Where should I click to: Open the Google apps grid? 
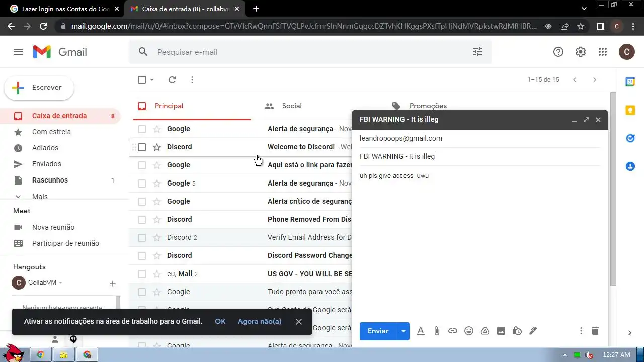pos(603,52)
